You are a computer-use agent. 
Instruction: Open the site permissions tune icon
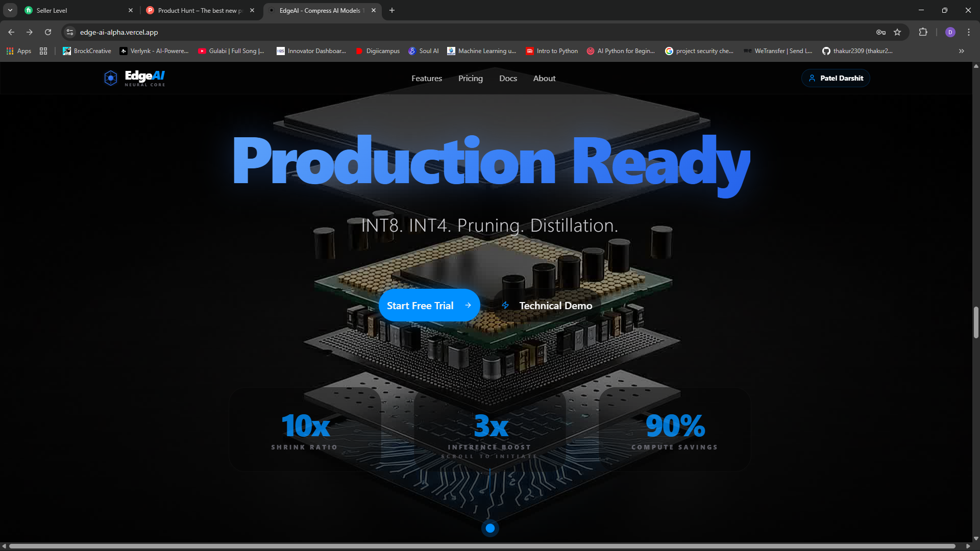(69, 32)
